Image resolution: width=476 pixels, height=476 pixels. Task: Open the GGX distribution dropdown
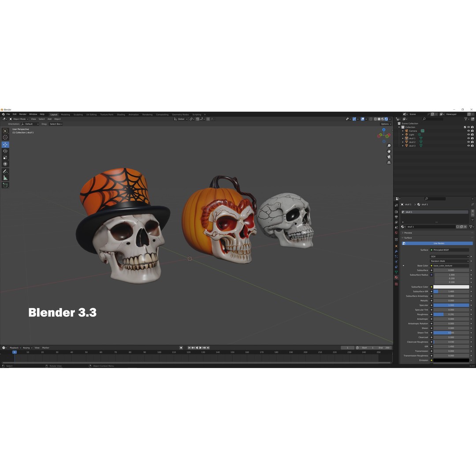(449, 257)
